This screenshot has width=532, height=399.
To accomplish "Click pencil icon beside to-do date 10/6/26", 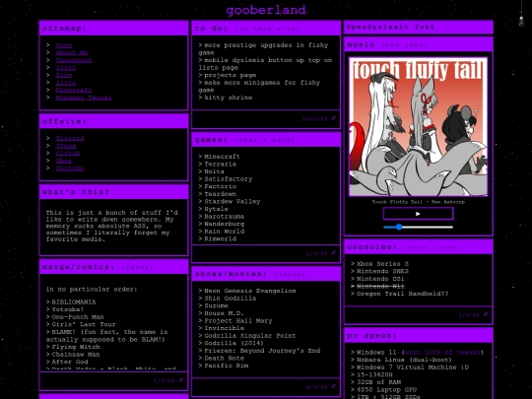I will (333, 118).
